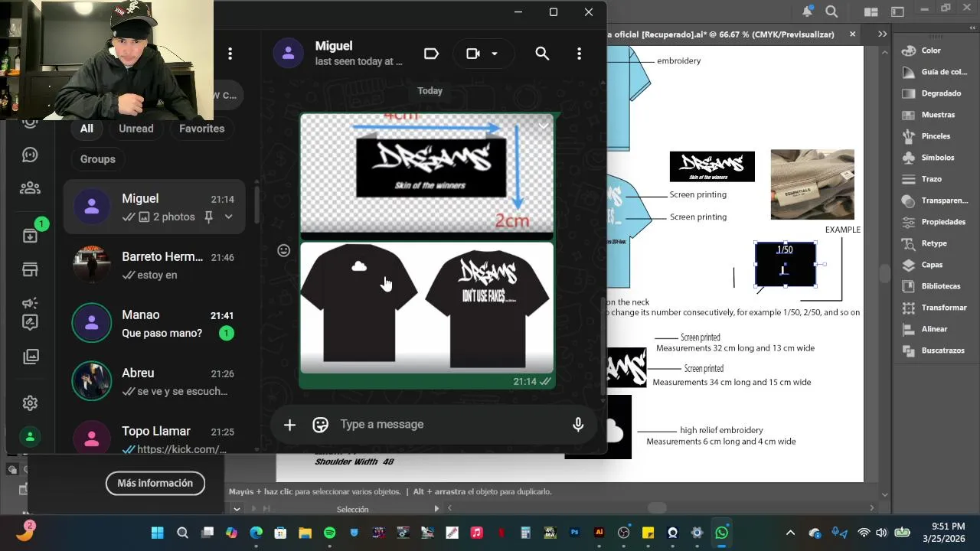Select the Groups chat filter tab
Viewport: 980px width, 551px height.
pos(98,159)
